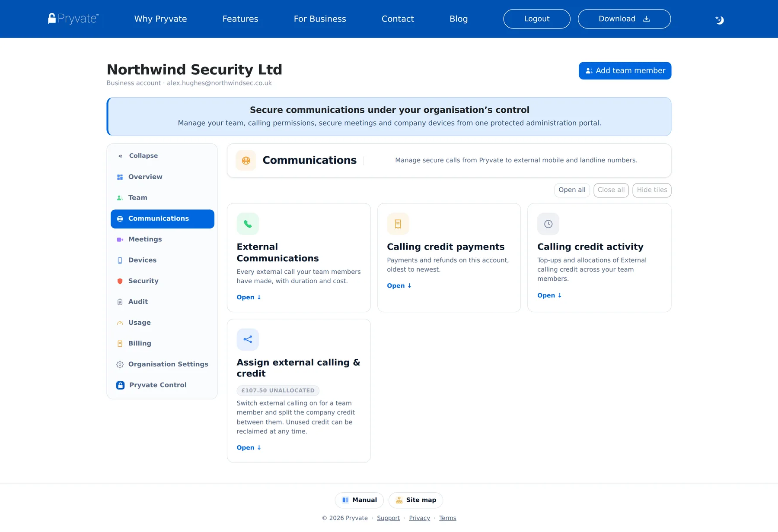Click the Calling credit activity clock icon

pyautogui.click(x=548, y=224)
